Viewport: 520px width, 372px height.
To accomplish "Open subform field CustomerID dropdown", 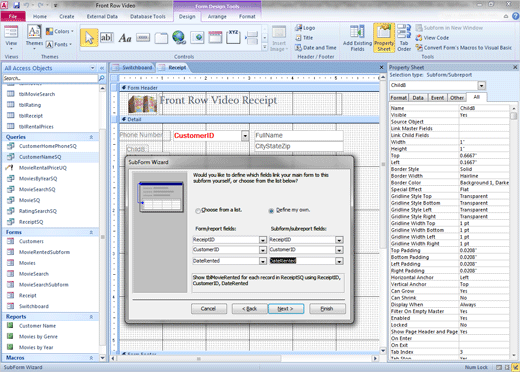I will click(x=339, y=250).
